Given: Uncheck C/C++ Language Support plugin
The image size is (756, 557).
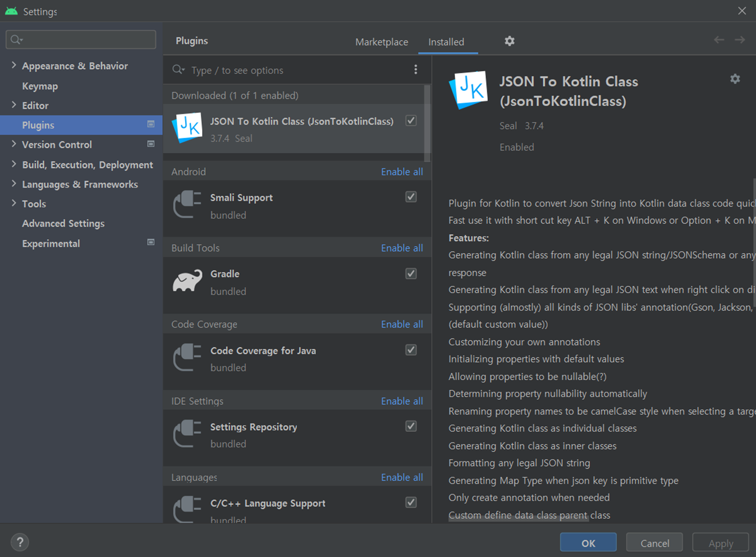Looking at the screenshot, I should coord(411,503).
